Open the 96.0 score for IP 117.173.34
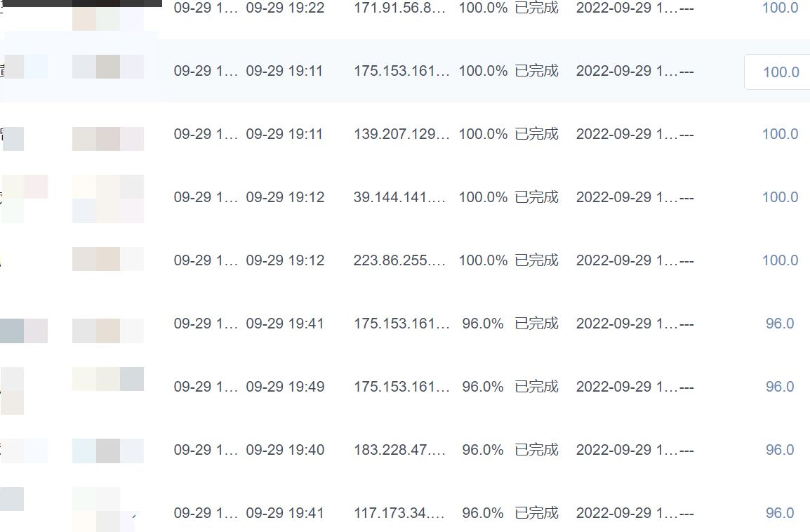The height and width of the screenshot is (532, 810). tap(779, 513)
